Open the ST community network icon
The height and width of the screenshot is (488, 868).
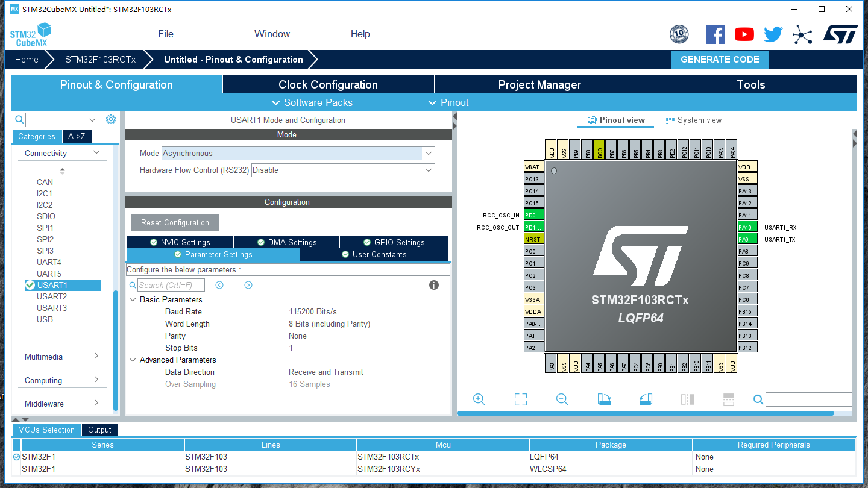[x=802, y=34]
